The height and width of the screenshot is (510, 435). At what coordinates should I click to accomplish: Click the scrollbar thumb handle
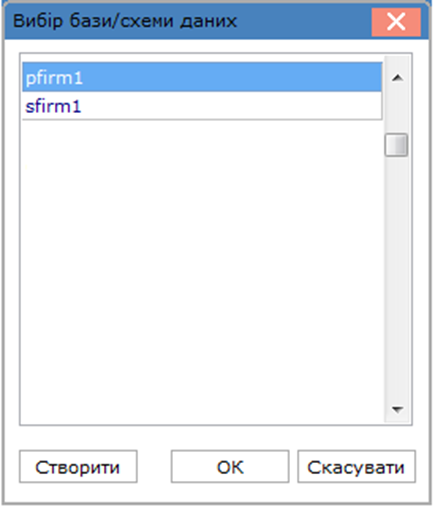click(x=396, y=145)
